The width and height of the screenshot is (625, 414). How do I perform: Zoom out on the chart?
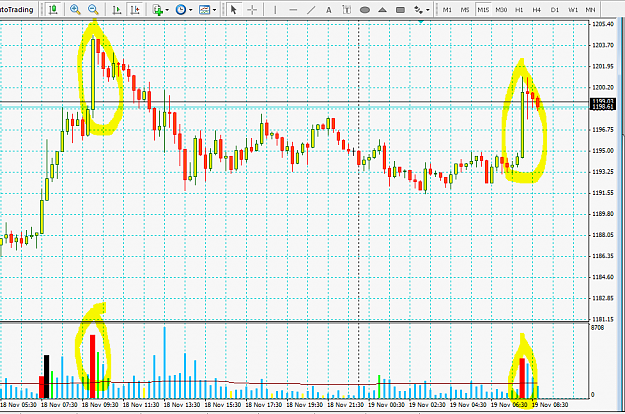tap(93, 9)
